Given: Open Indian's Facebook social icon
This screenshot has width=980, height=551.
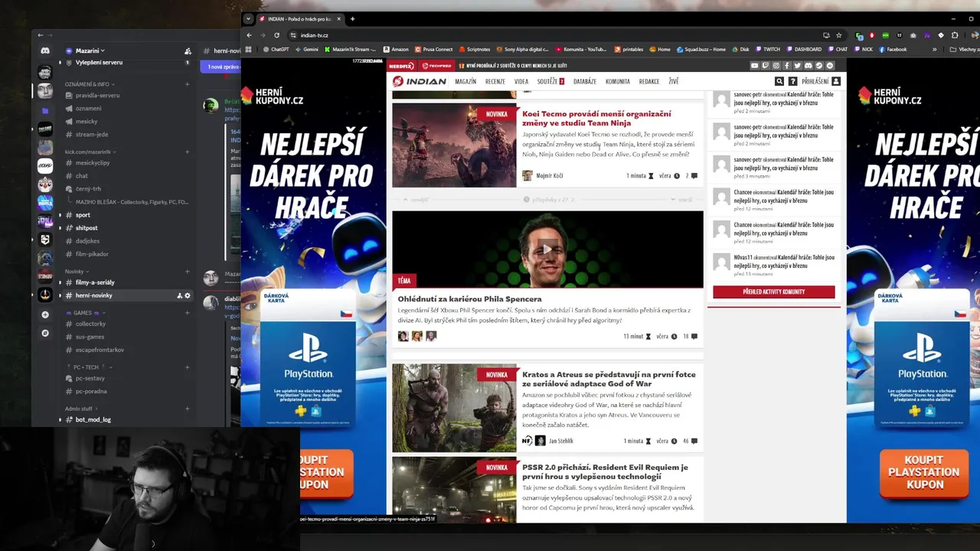Looking at the screenshot, I should pyautogui.click(x=786, y=66).
